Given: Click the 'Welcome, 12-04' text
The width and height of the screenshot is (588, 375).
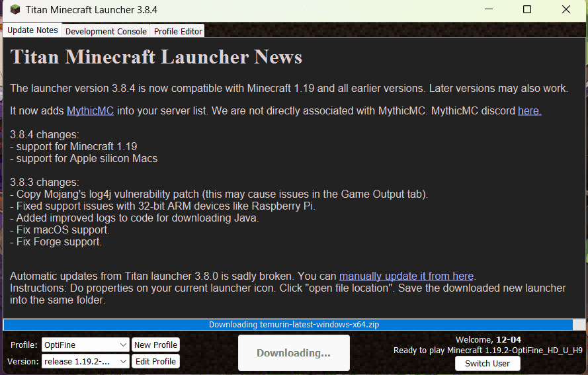Looking at the screenshot, I should click(488, 340).
